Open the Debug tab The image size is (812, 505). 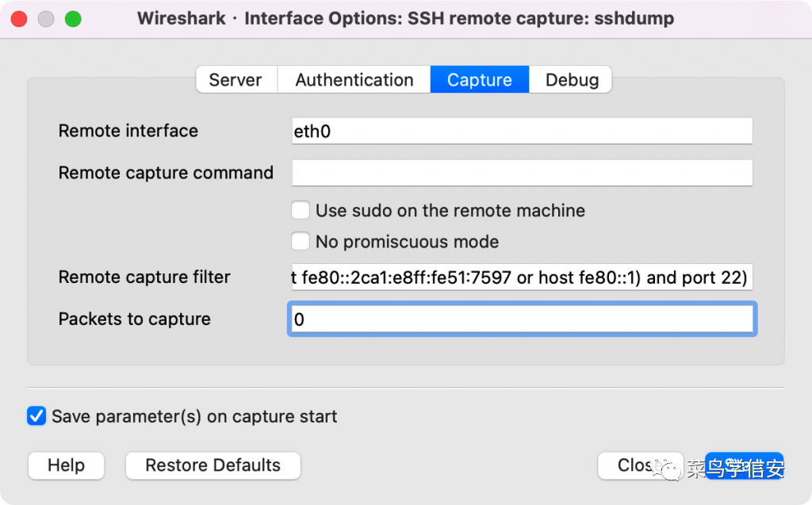[571, 80]
